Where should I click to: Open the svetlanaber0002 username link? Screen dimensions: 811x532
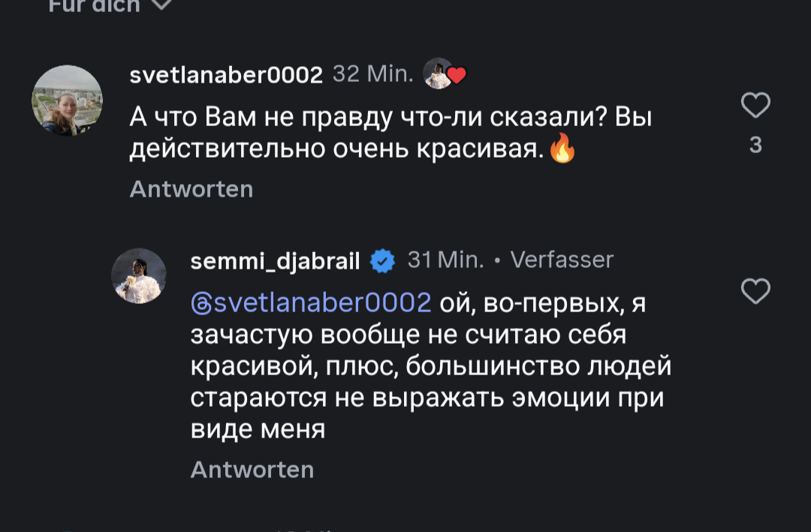(x=226, y=74)
